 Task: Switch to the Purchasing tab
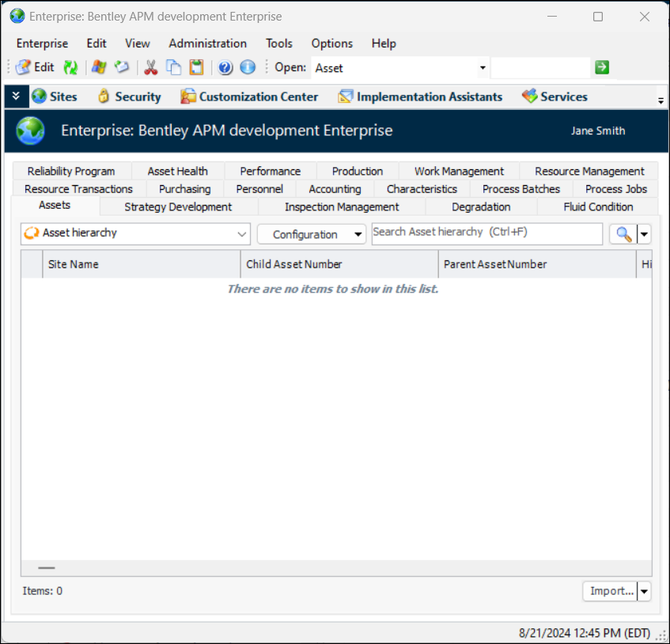click(x=184, y=189)
